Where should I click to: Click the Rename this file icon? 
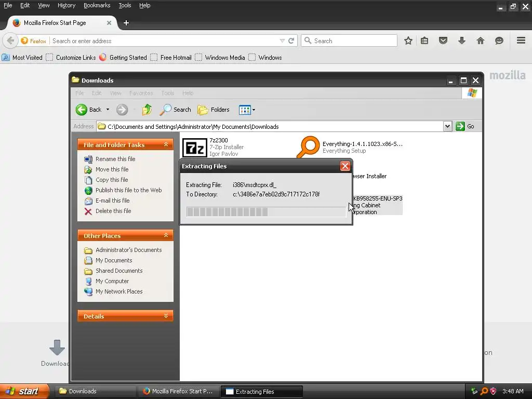tap(88, 159)
